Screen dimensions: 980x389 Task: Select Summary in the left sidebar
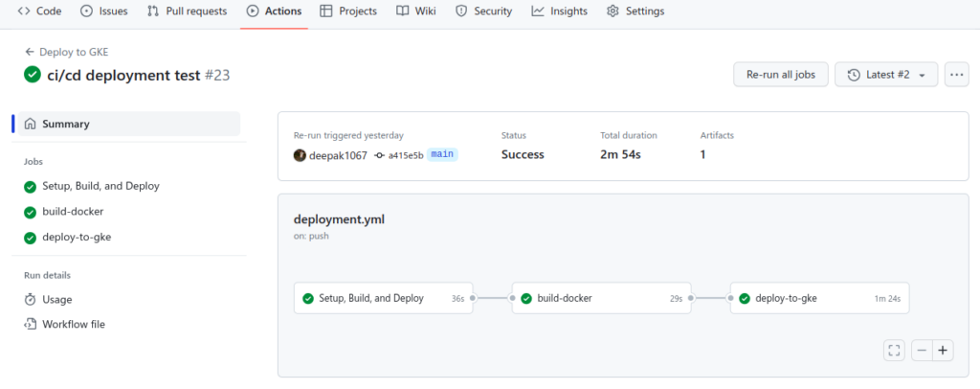click(65, 124)
